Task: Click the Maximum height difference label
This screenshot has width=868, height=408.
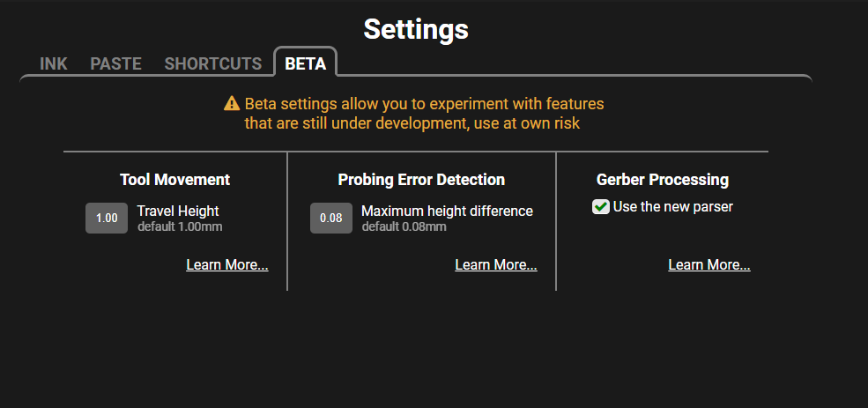Action: [448, 211]
